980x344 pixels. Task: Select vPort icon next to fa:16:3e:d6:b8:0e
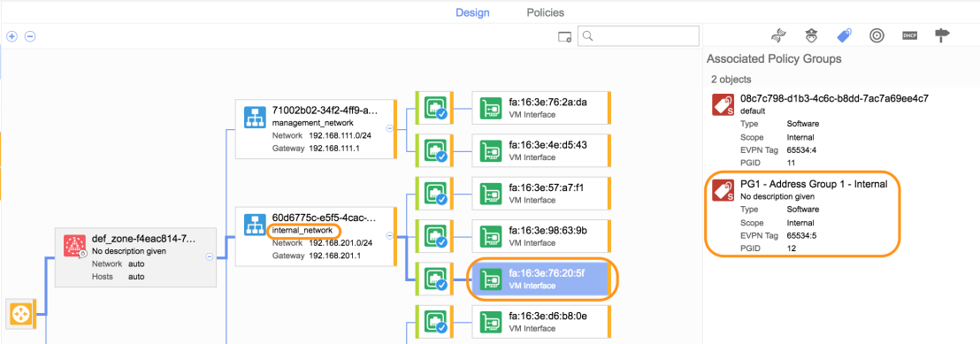[433, 322]
